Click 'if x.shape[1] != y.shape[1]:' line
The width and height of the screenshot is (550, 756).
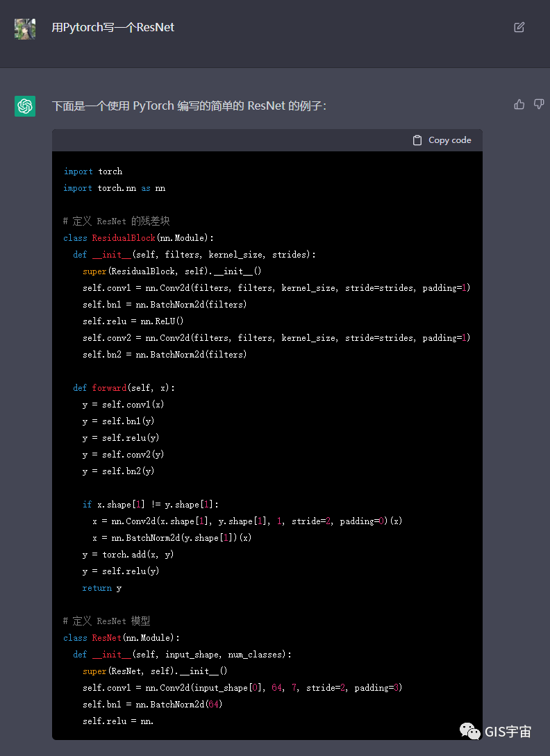tap(151, 504)
